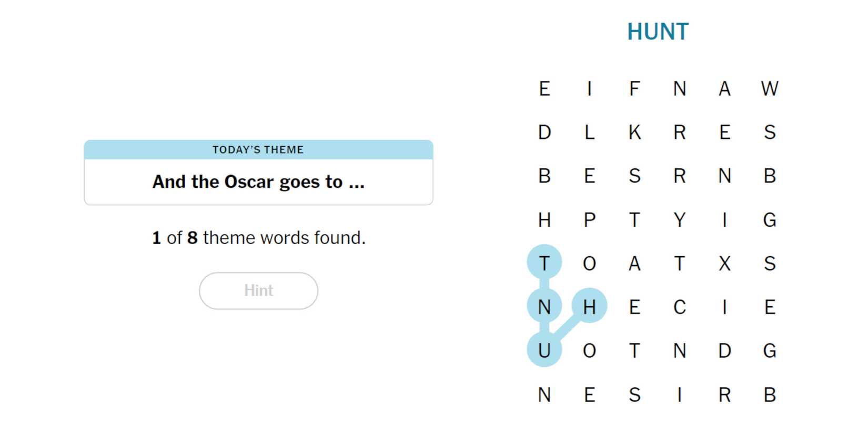Choose the letter K tile
This screenshot has height=434, width=868.
point(634,132)
